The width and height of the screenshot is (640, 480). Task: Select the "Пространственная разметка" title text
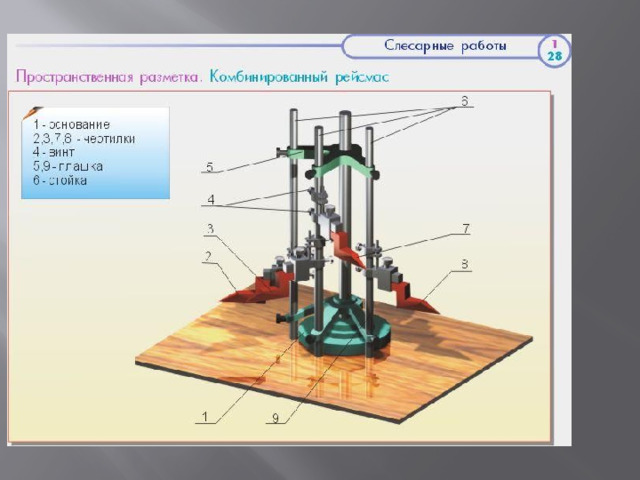click(110, 77)
